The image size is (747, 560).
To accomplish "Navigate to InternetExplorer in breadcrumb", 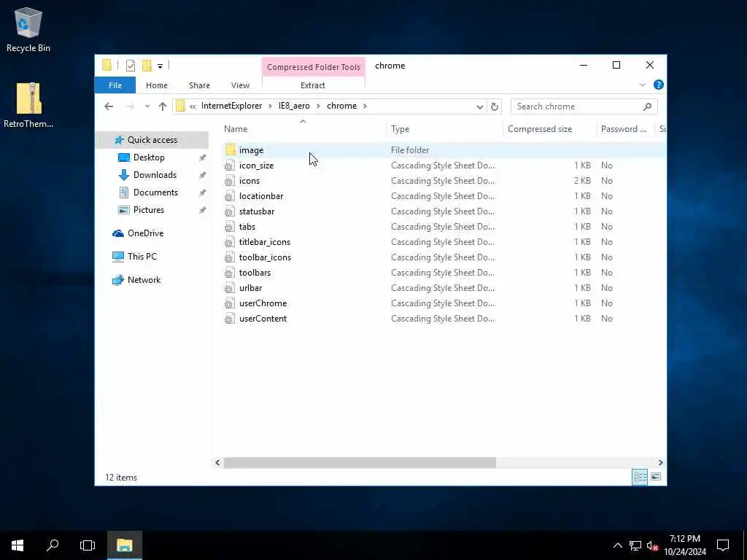I will point(231,106).
